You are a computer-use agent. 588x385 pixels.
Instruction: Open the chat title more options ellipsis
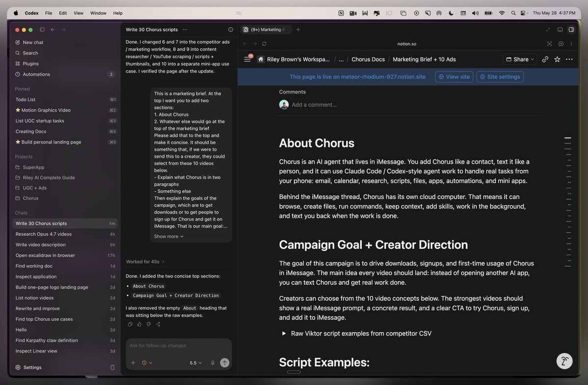pyautogui.click(x=184, y=30)
